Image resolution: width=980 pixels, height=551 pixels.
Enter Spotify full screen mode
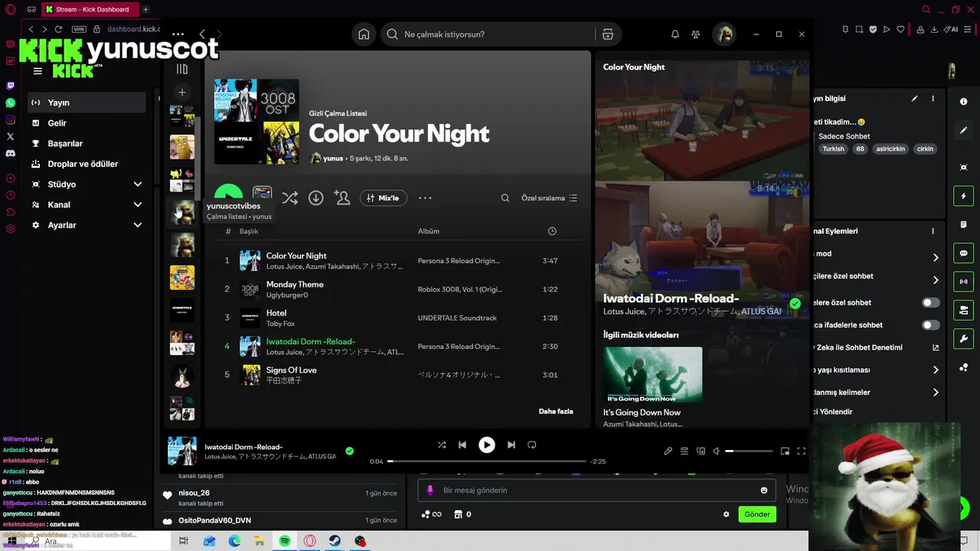click(x=802, y=452)
